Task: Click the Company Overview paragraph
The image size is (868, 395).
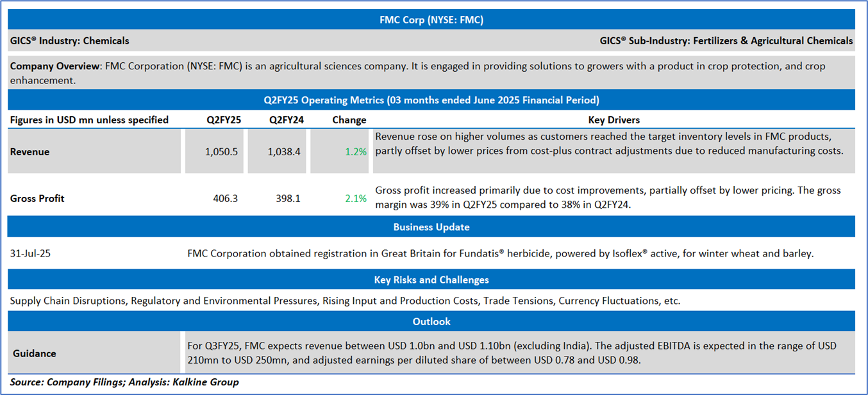Action: click(418, 72)
